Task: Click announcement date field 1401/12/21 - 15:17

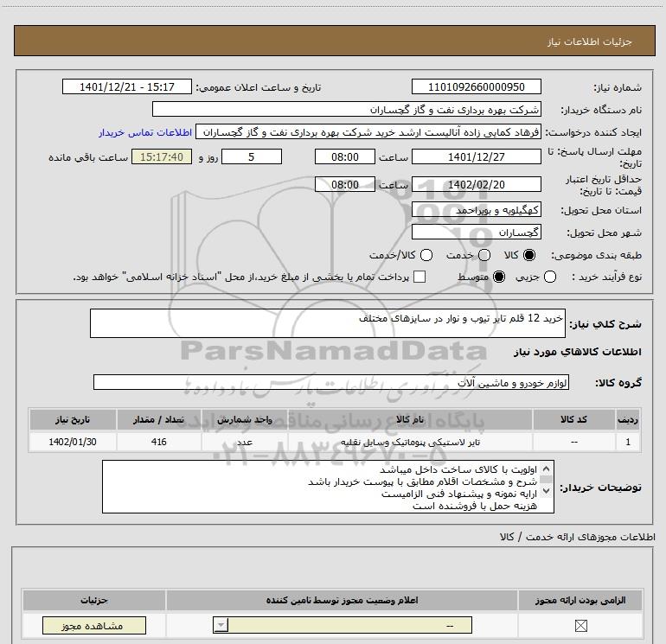Action: click(127, 86)
